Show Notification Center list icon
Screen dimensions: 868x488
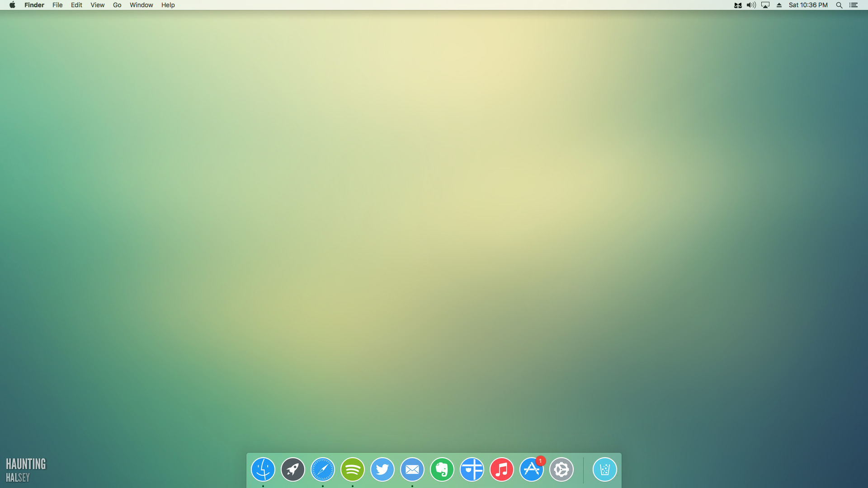tap(854, 5)
